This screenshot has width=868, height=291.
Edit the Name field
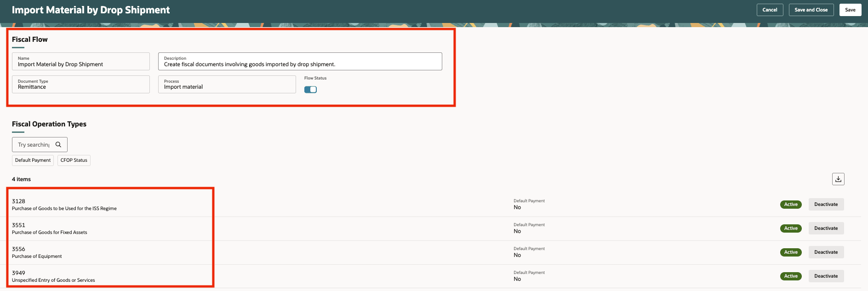point(81,62)
